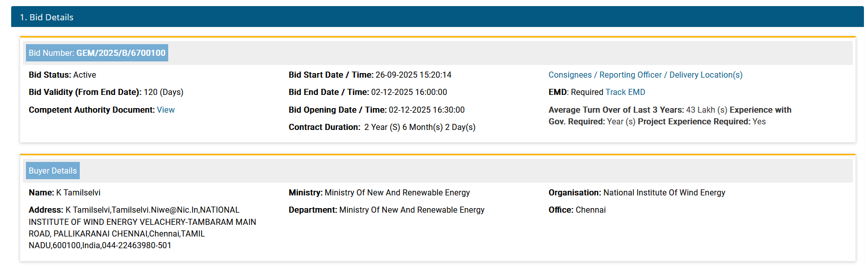The image size is (868, 268).
Task: Click the Bid Start Date / Time value
Action: (413, 75)
